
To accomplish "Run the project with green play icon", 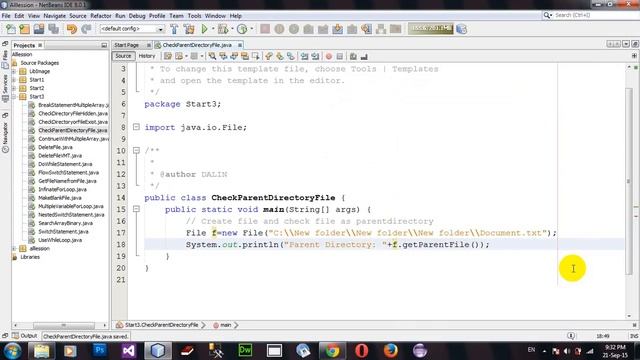I will 204,29.
